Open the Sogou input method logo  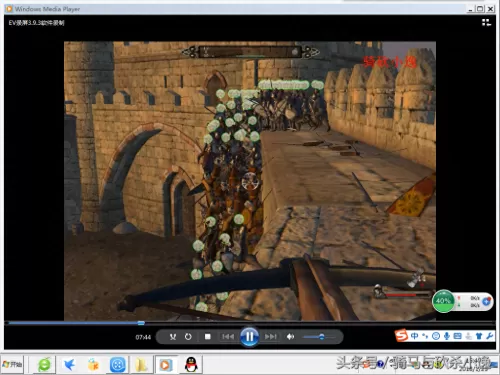tap(401, 335)
